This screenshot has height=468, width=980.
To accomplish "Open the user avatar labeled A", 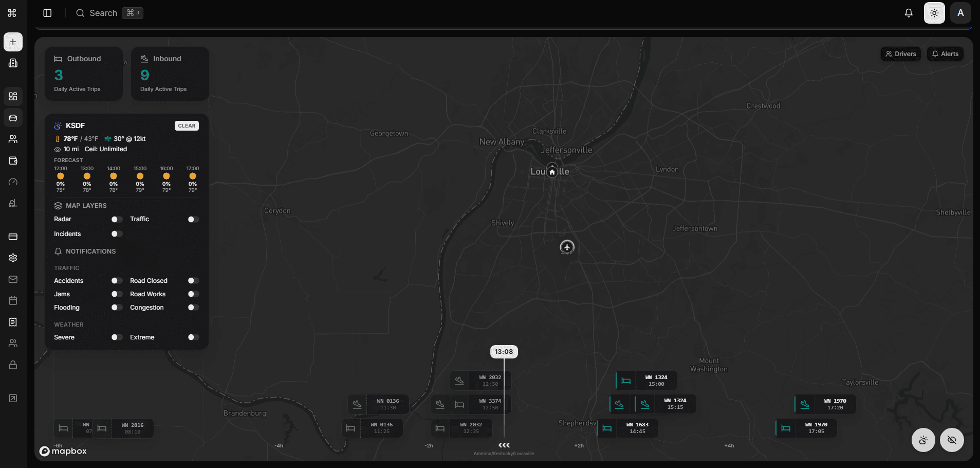I will coord(960,13).
